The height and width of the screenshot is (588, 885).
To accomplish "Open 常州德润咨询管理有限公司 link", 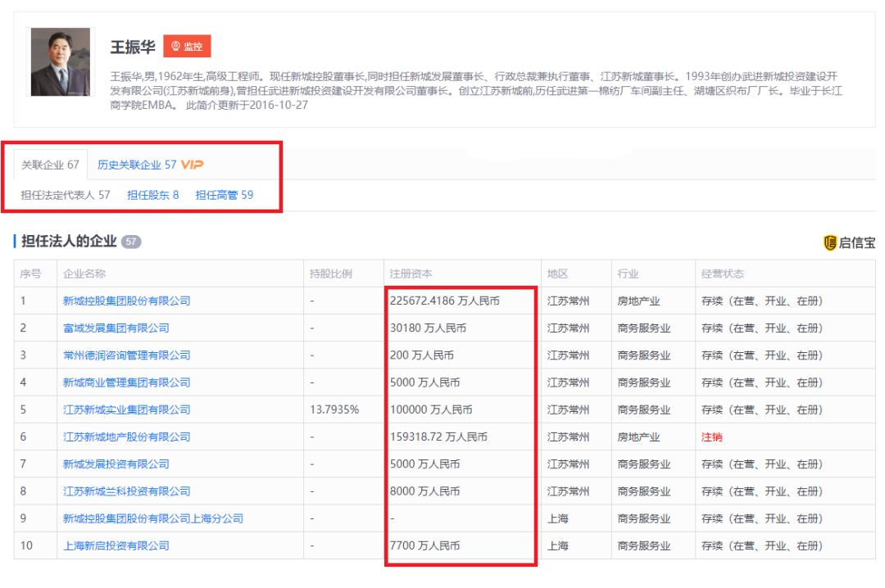I will click(126, 355).
